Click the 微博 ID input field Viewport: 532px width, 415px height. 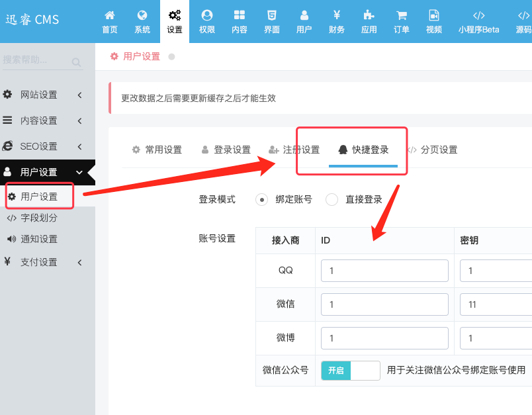point(384,338)
